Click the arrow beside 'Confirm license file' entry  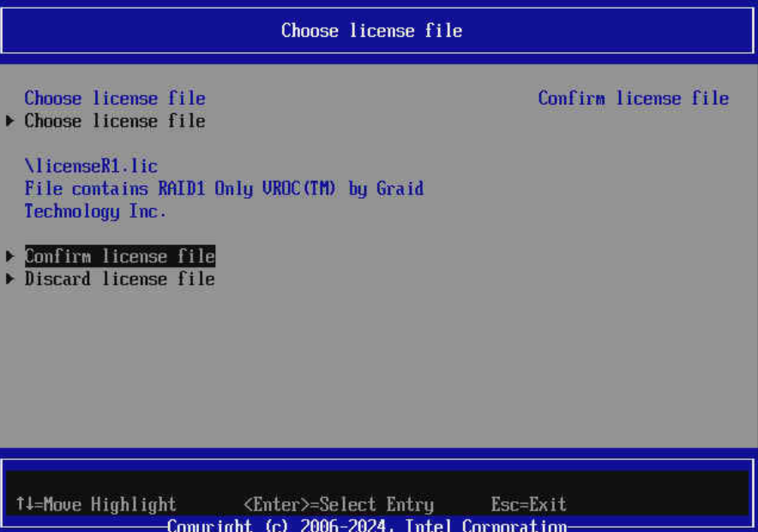pyautogui.click(x=9, y=256)
